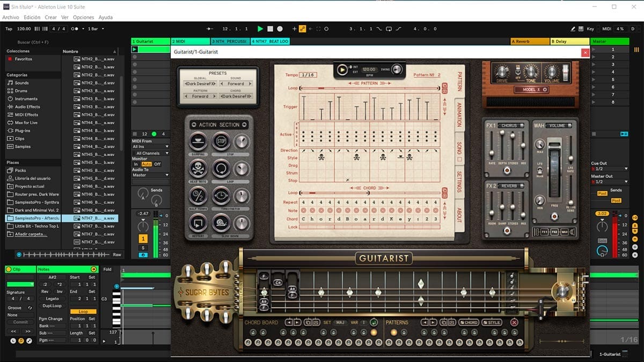Trigger the Damping action button
The image size is (644, 362).
coord(198,142)
